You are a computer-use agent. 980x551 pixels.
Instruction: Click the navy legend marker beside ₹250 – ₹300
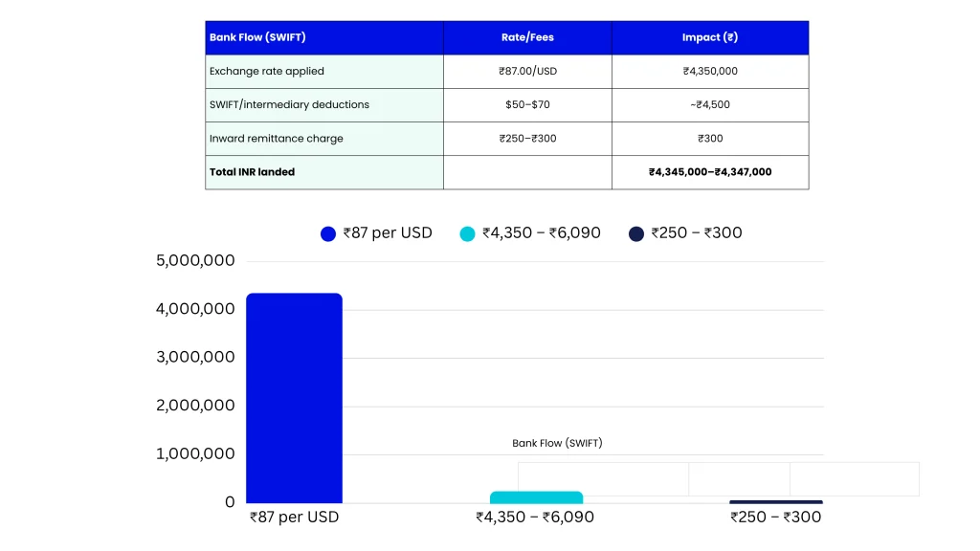click(635, 232)
